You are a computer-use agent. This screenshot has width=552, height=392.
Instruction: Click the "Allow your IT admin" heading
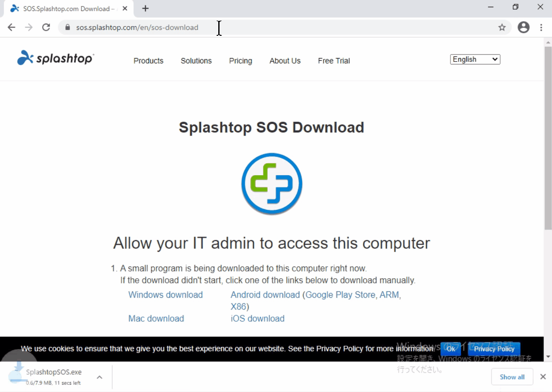pyautogui.click(x=272, y=243)
